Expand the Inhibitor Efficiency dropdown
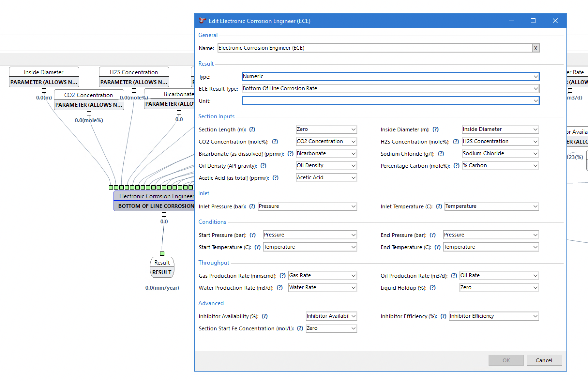This screenshot has width=588, height=381. [535, 316]
